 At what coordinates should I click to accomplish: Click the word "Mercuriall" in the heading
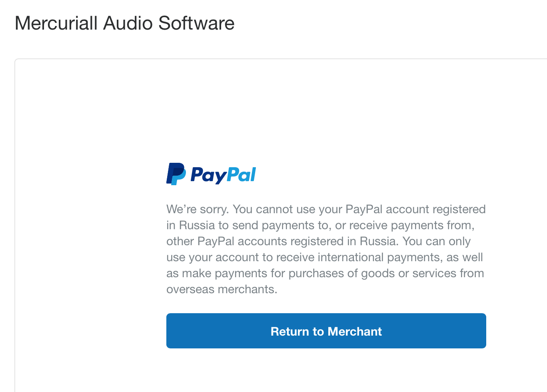56,23
